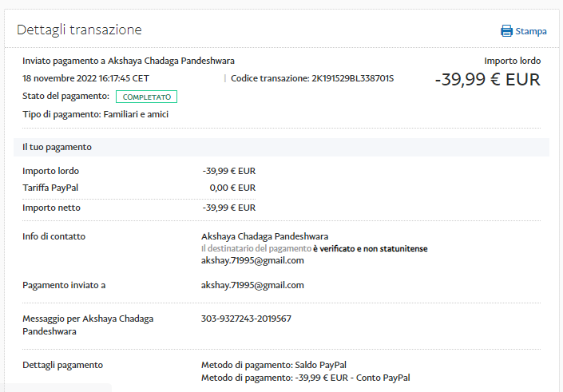
Task: Click the printer icon beside Stampa
Action: pos(506,31)
